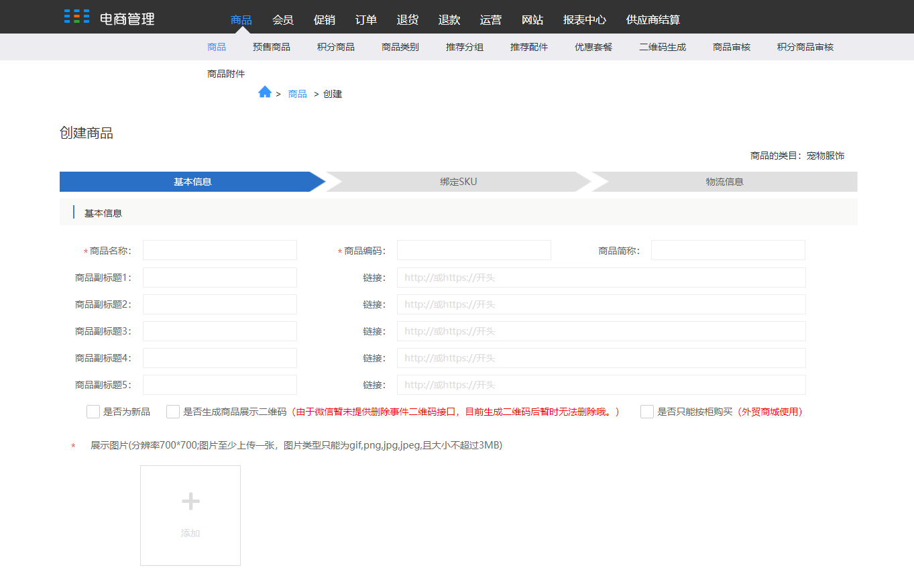Enable 是否生成商品展示二维码 checkbox

click(x=173, y=412)
